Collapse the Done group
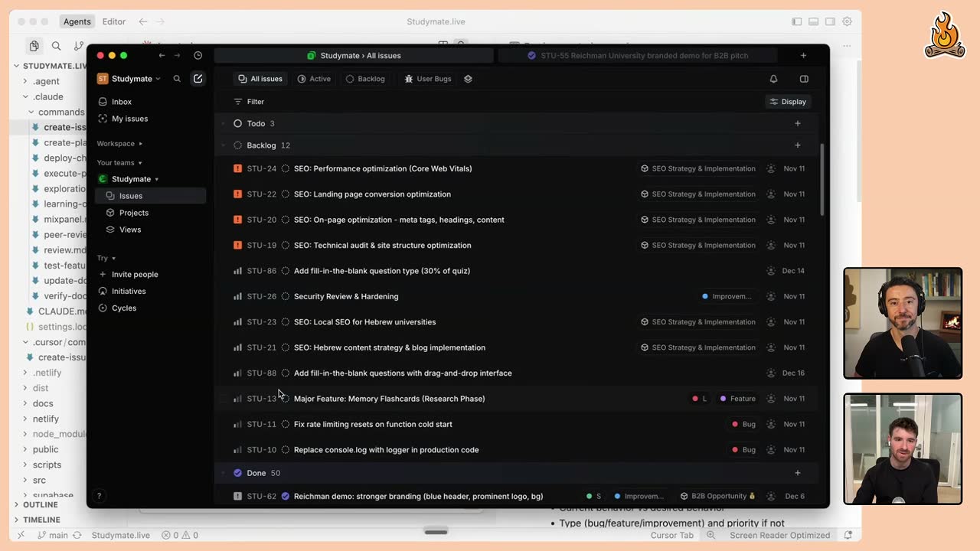 pyautogui.click(x=224, y=473)
